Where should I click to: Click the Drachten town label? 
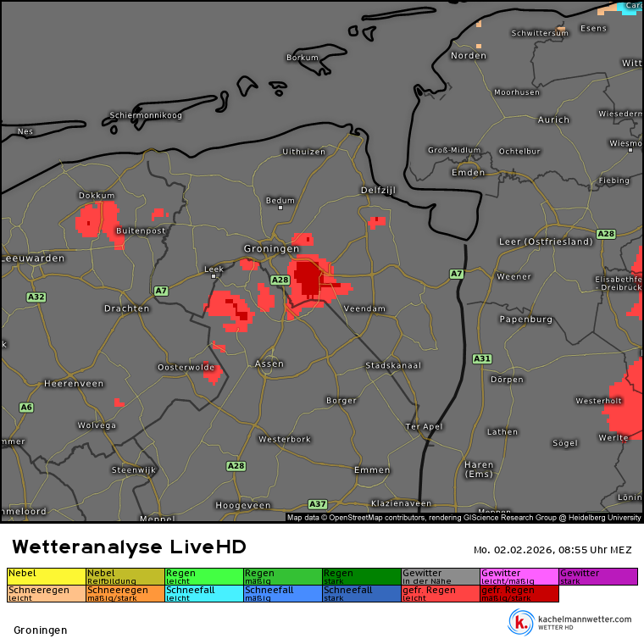[x=126, y=308]
